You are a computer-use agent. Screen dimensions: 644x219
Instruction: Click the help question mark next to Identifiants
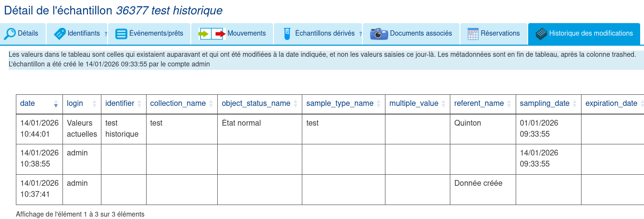click(106, 34)
